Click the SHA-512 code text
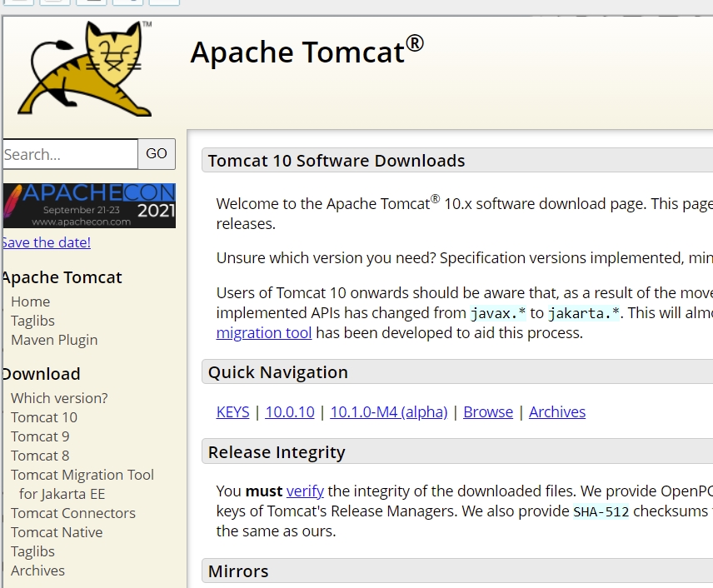This screenshot has height=588, width=713. 601,511
